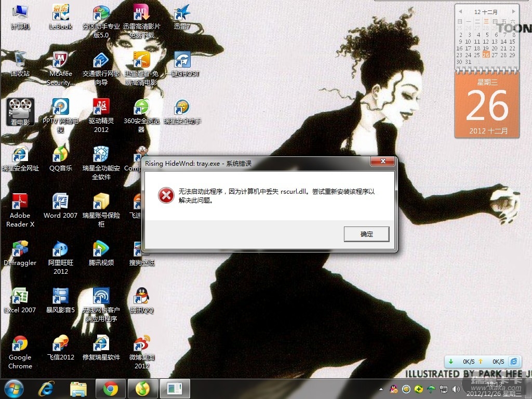
Task: Select 360安全浏览器 shortcut
Action: click(142, 116)
